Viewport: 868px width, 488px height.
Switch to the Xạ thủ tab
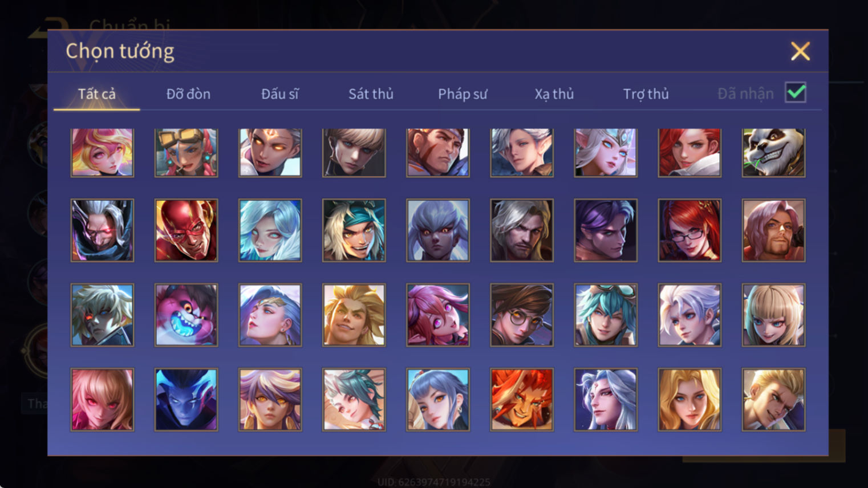click(x=554, y=93)
